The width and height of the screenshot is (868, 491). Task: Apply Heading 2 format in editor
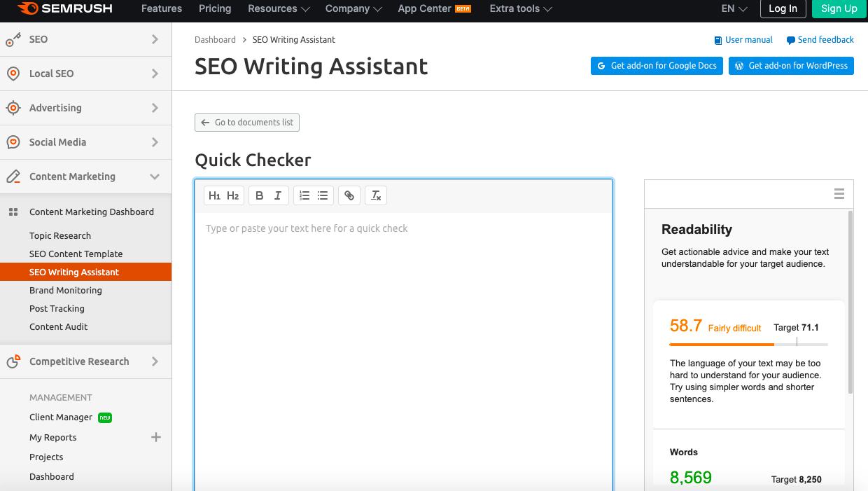233,195
